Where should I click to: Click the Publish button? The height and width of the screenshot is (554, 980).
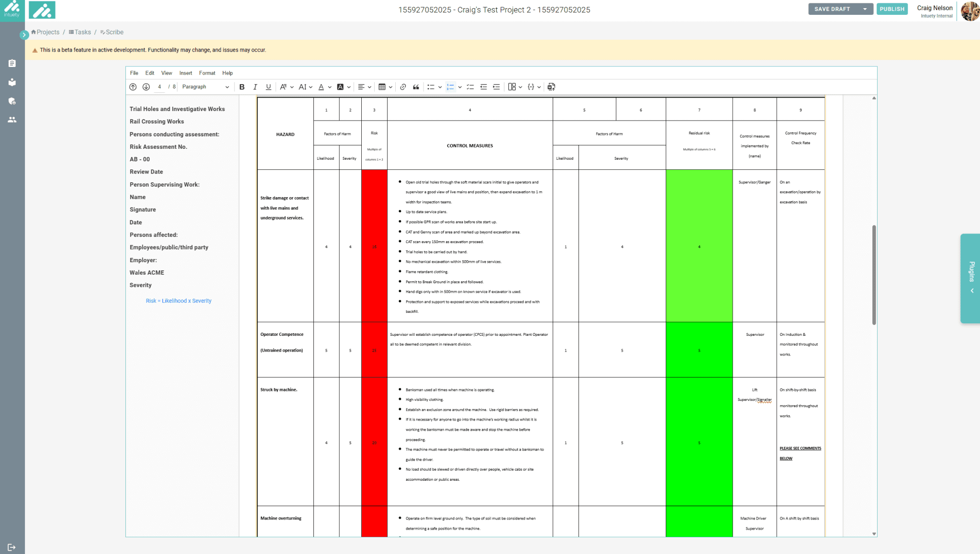click(x=892, y=9)
